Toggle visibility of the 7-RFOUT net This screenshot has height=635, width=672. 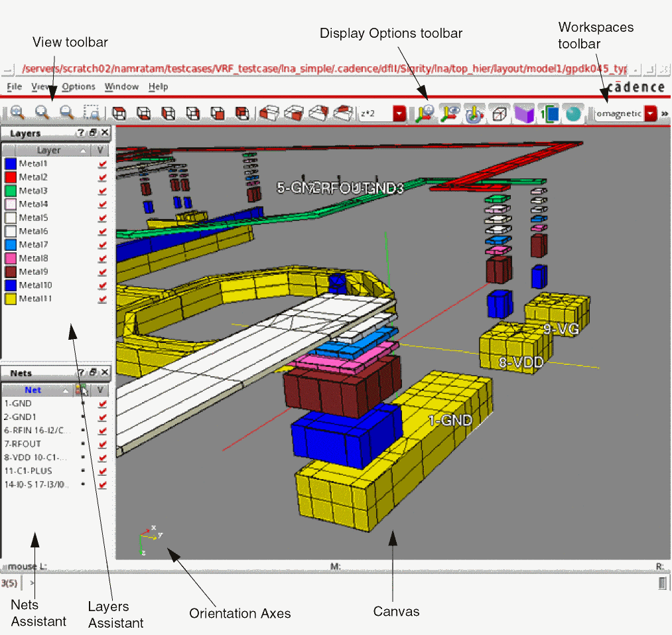102,444
